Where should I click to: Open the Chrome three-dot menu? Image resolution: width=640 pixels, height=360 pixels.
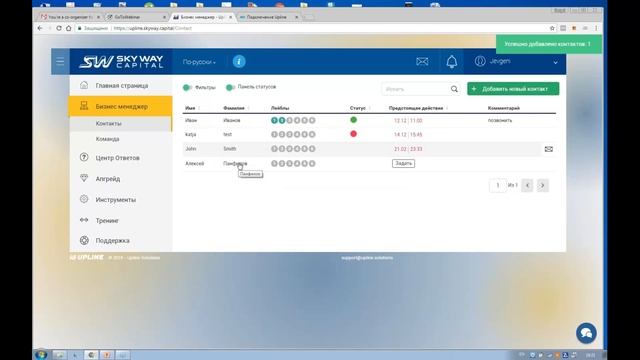596,28
